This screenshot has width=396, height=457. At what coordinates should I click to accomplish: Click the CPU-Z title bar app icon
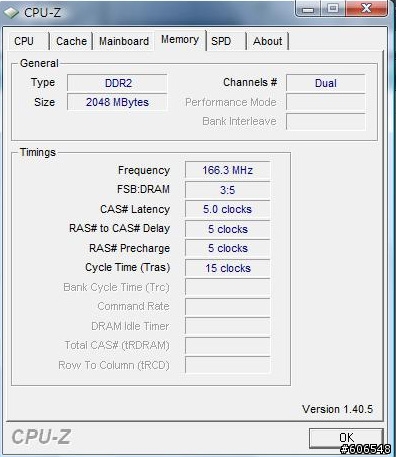tap(11, 13)
